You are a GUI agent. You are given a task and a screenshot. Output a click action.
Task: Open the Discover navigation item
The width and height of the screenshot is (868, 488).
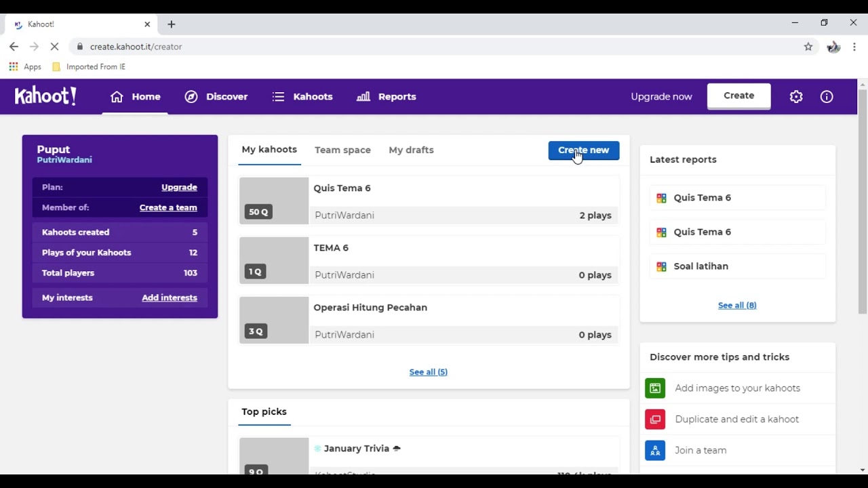point(216,96)
